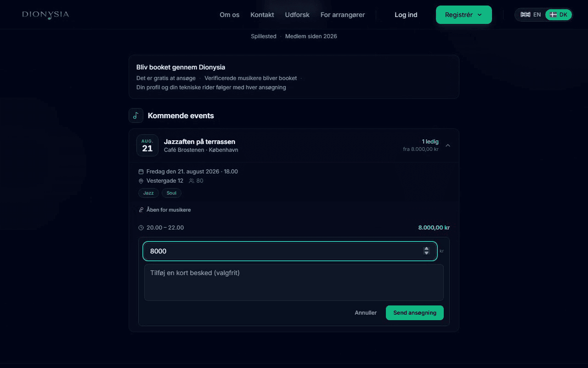Click the location pin icon by Vestergade 12
The image size is (588, 368).
point(141,181)
